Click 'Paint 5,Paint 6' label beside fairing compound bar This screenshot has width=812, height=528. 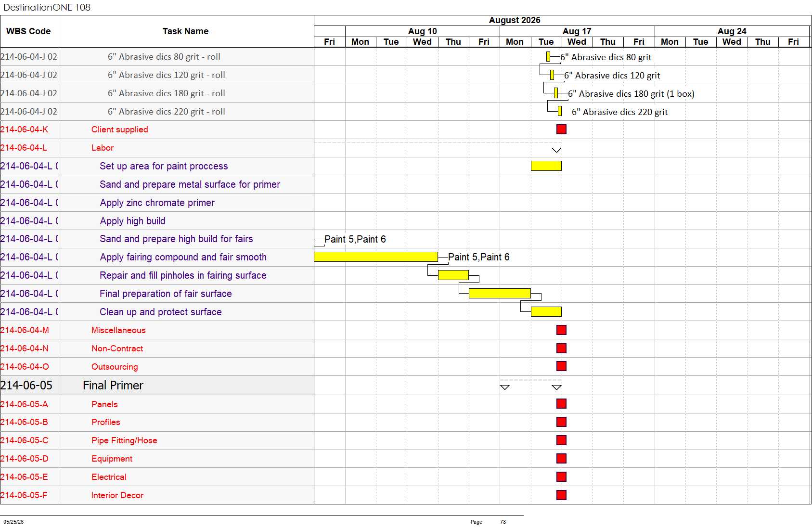pyautogui.click(x=479, y=257)
